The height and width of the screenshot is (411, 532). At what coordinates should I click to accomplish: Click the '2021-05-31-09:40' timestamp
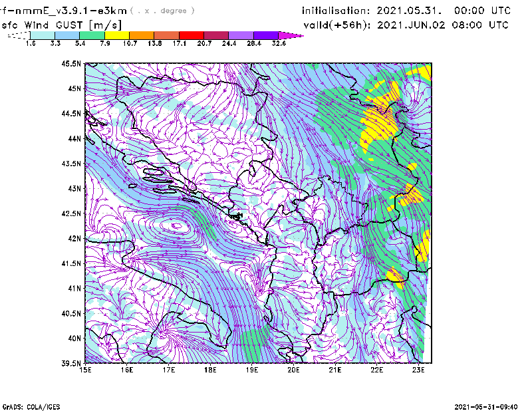coord(486,407)
